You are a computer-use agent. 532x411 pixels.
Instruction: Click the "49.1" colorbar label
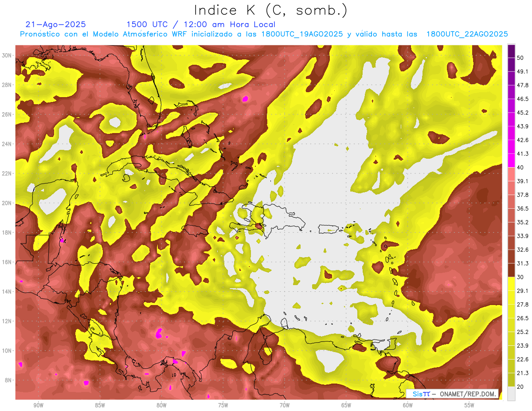coord(523,72)
